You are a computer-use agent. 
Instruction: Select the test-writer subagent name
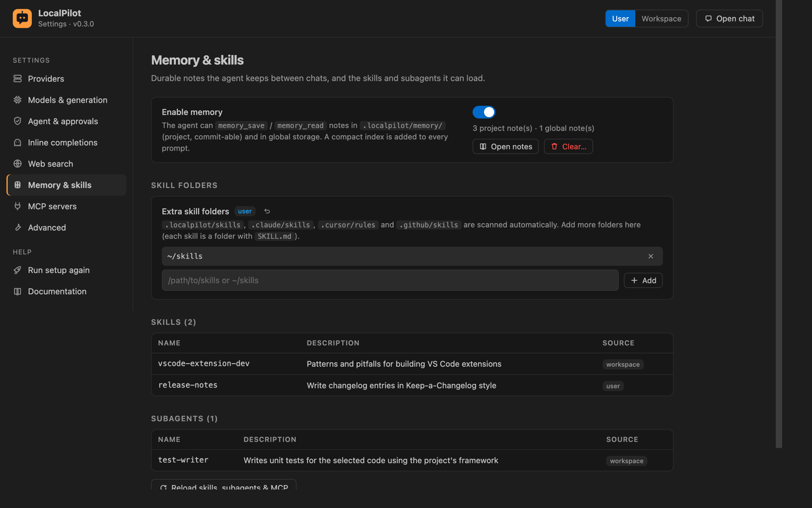[x=183, y=460]
